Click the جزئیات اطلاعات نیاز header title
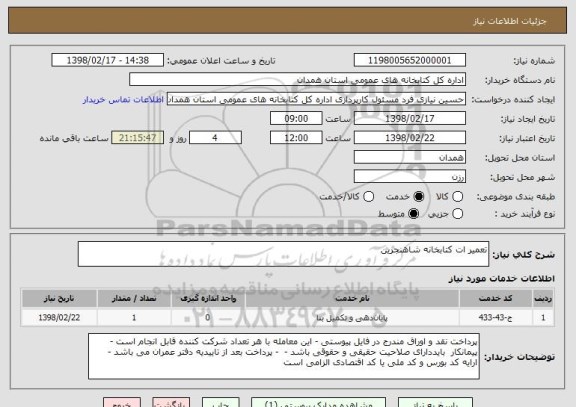 coord(510,21)
